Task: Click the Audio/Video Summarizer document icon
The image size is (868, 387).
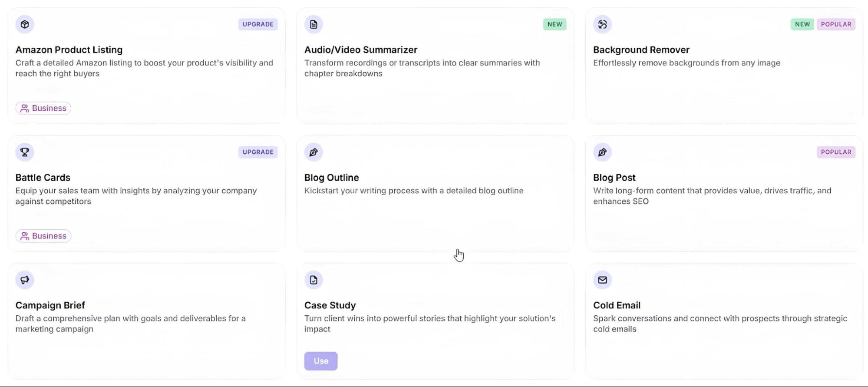Action: pos(314,24)
